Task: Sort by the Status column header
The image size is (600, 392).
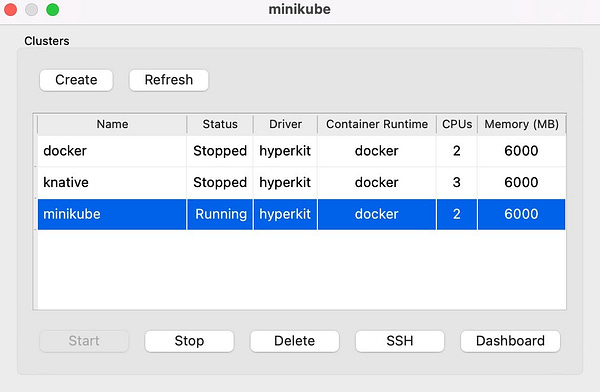Action: (220, 124)
